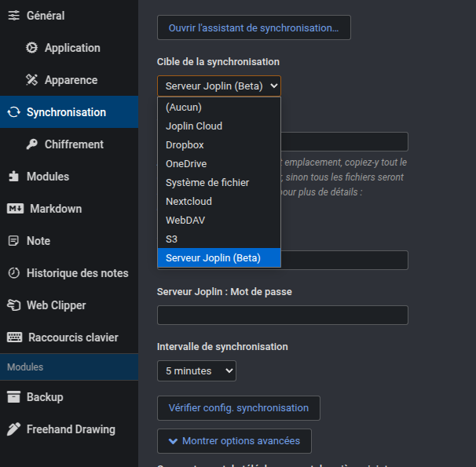Screen dimensions: 476x467
Task: Open Freehand Drawing plugin settings
Action: pos(69,429)
